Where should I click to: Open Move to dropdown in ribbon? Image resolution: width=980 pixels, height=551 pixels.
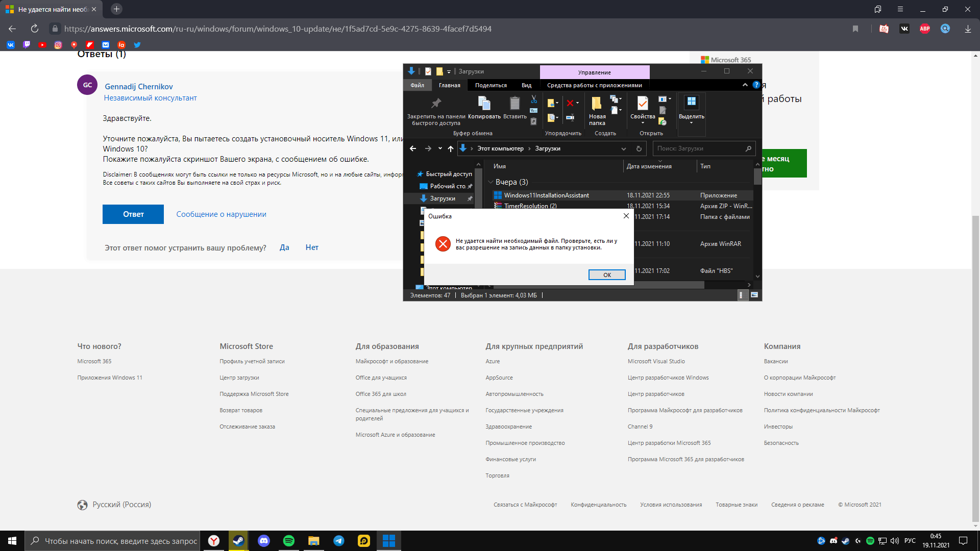557,103
